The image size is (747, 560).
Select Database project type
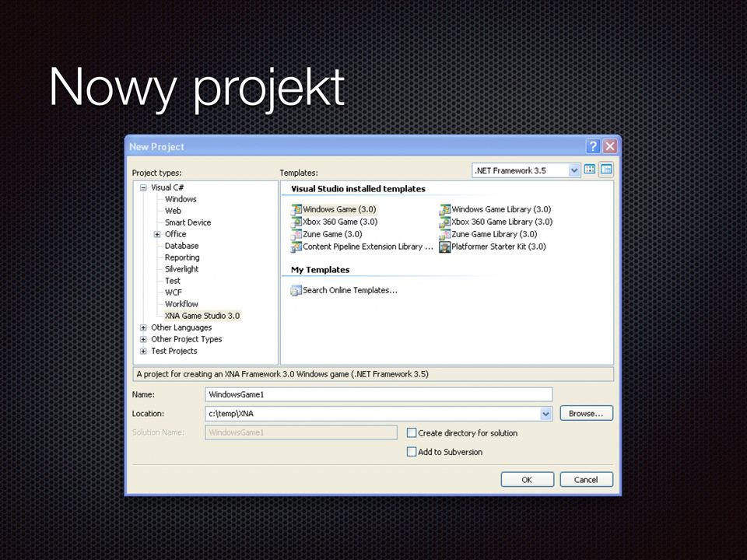click(x=181, y=246)
